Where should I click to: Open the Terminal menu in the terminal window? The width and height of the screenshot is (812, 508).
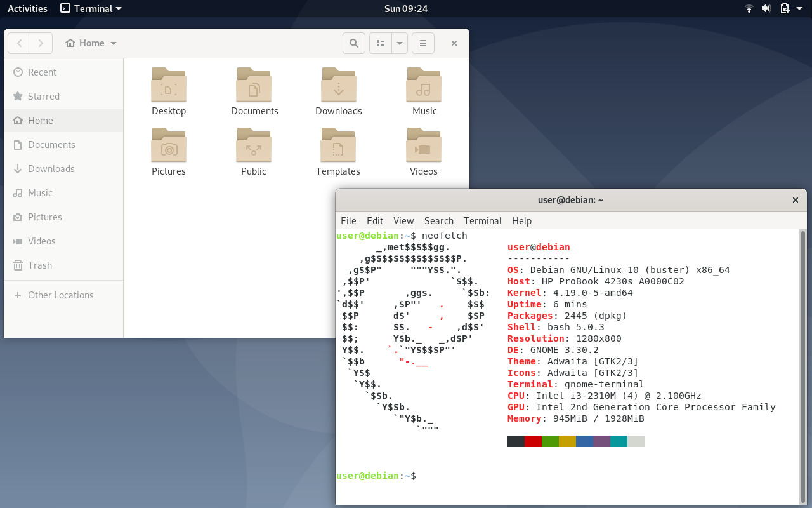click(x=482, y=220)
